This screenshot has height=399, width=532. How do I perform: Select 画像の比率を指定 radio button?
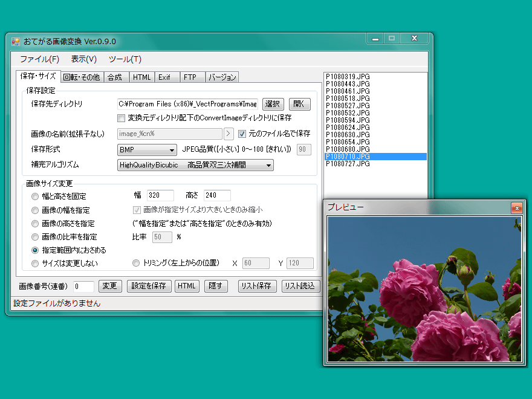tap(35, 237)
